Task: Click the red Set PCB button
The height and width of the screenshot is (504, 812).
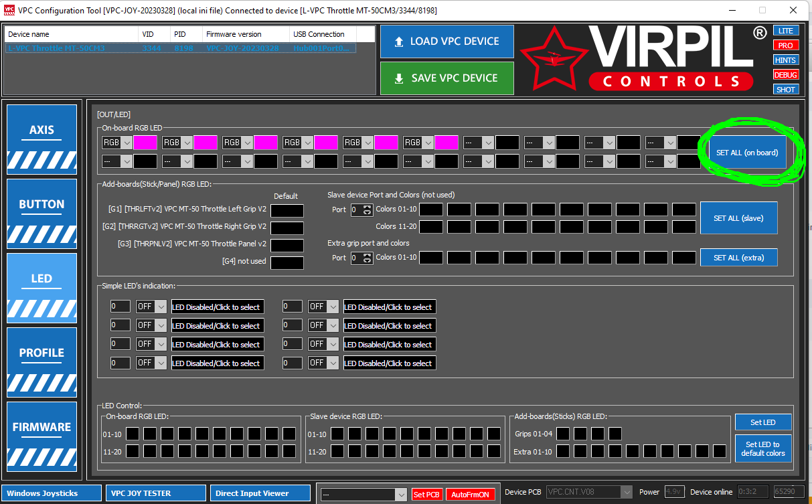Action: pos(427,495)
